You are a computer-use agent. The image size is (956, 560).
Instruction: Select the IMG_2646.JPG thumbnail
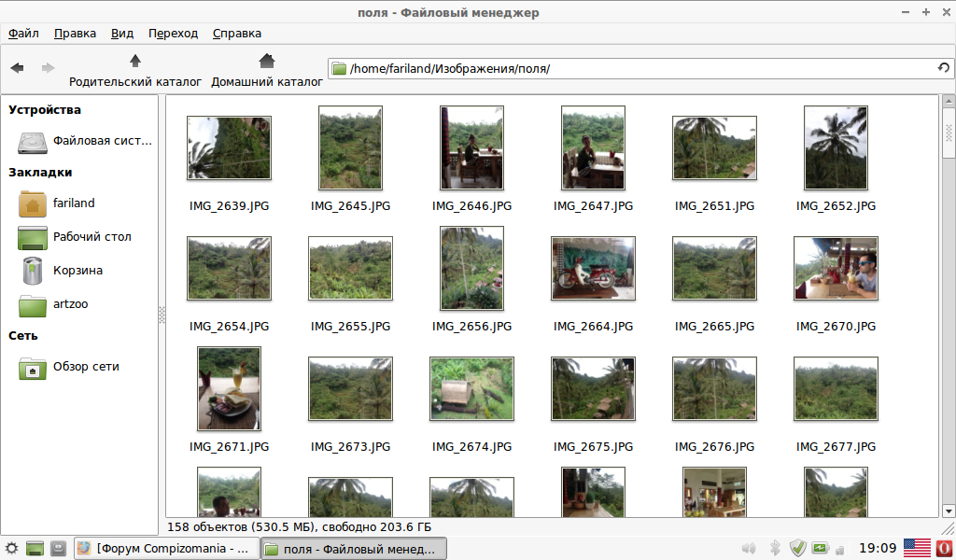click(x=471, y=147)
